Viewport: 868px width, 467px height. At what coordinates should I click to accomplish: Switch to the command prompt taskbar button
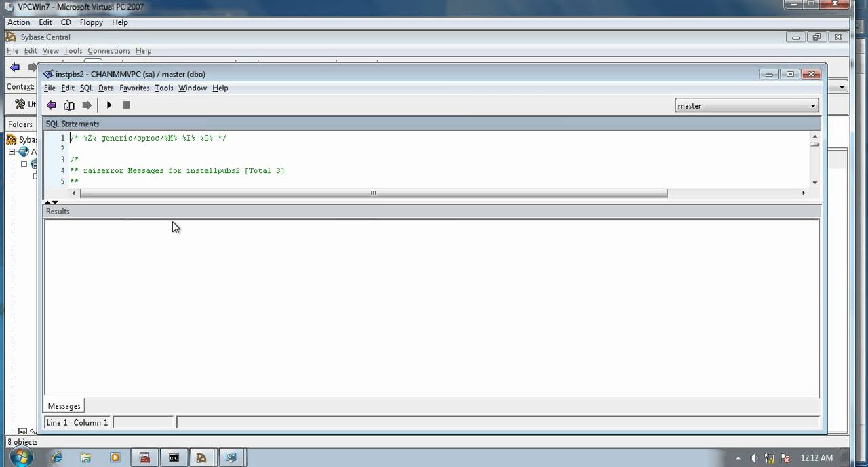[x=174, y=457]
